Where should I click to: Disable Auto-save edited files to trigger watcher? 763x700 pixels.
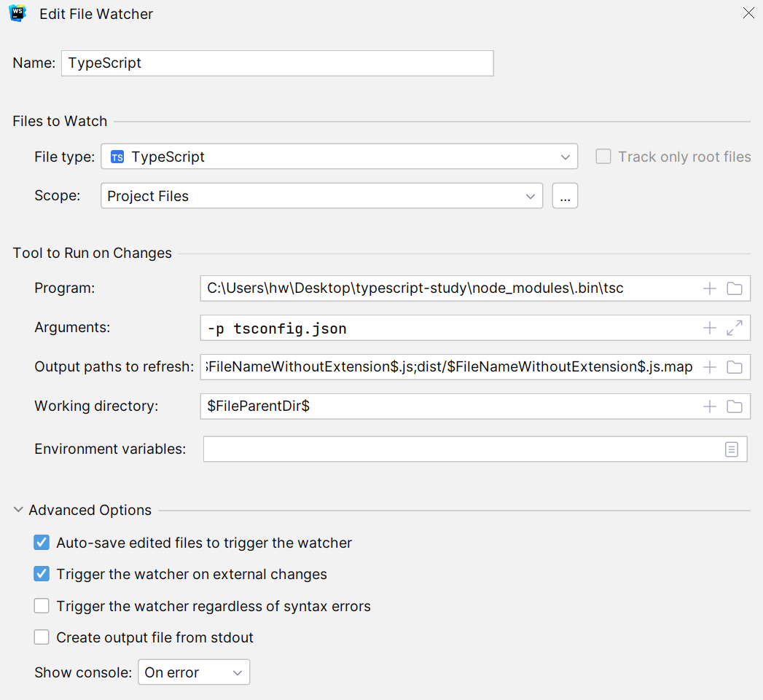(42, 543)
